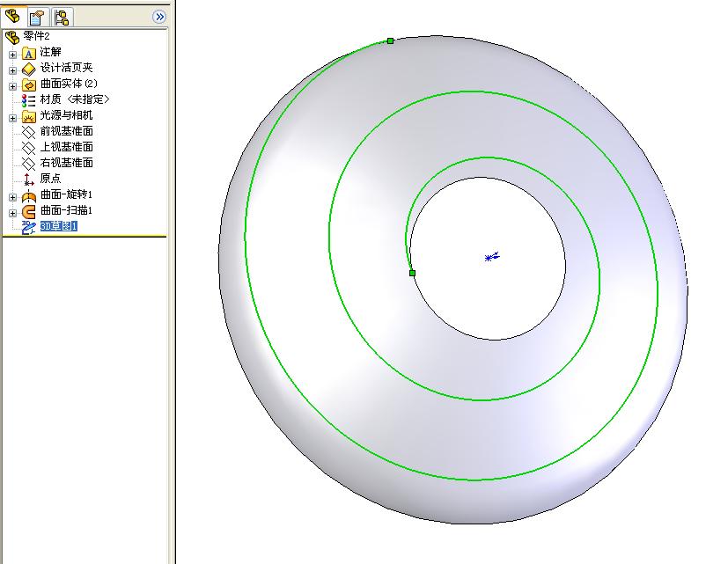Click the 3D草图1 sketch icon
The height and width of the screenshot is (564, 728).
29,228
